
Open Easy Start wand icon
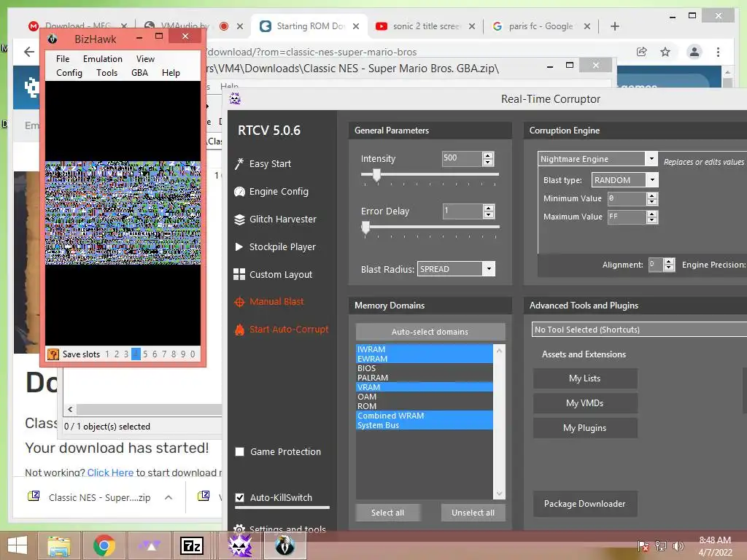[x=239, y=164]
